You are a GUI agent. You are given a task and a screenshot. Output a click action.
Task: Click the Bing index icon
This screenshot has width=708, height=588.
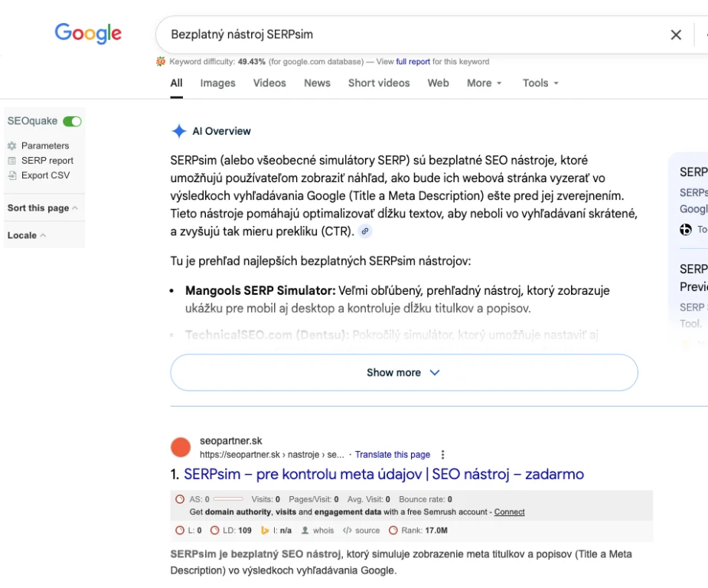(266, 530)
